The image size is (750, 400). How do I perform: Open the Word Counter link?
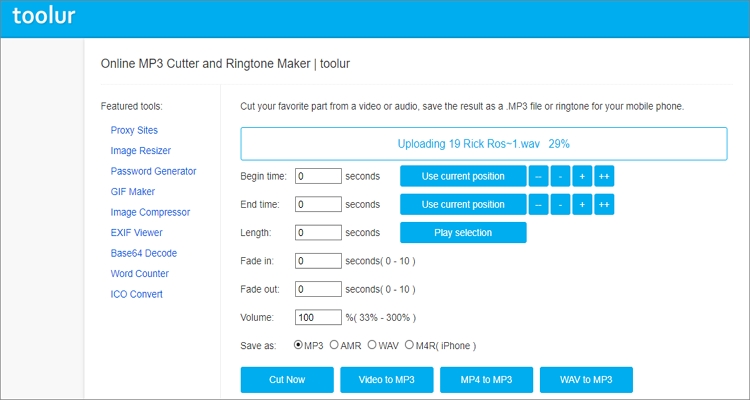pyautogui.click(x=140, y=274)
